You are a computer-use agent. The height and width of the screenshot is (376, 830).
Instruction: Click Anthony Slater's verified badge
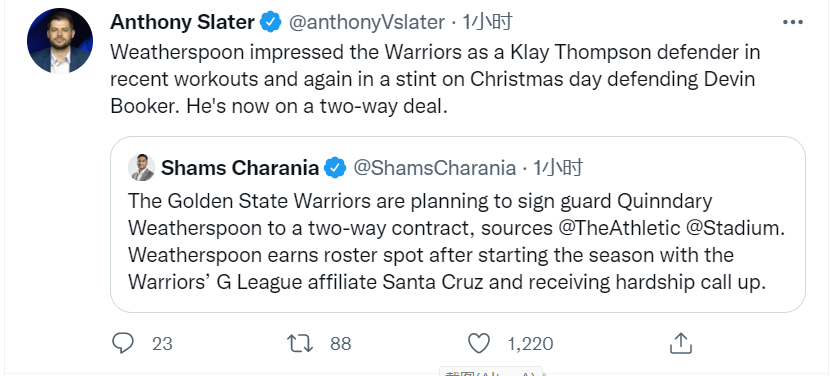[271, 22]
